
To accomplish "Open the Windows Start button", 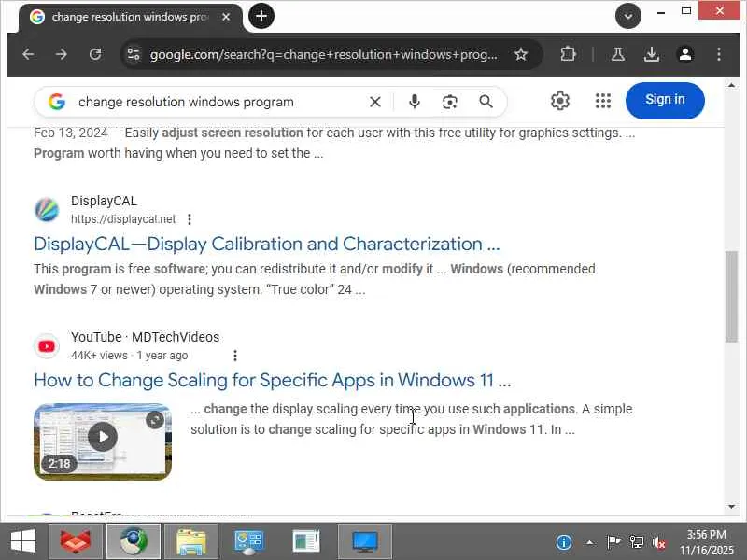I will 22,541.
